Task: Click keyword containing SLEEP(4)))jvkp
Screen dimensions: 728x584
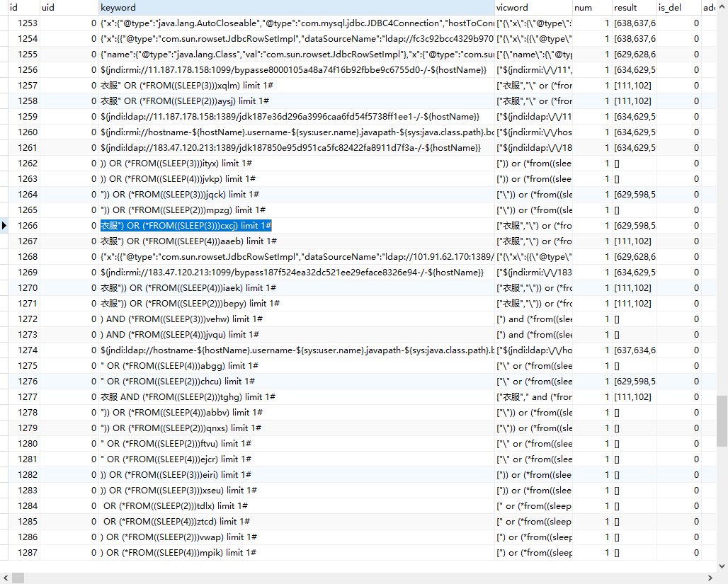Action: pyautogui.click(x=297, y=178)
